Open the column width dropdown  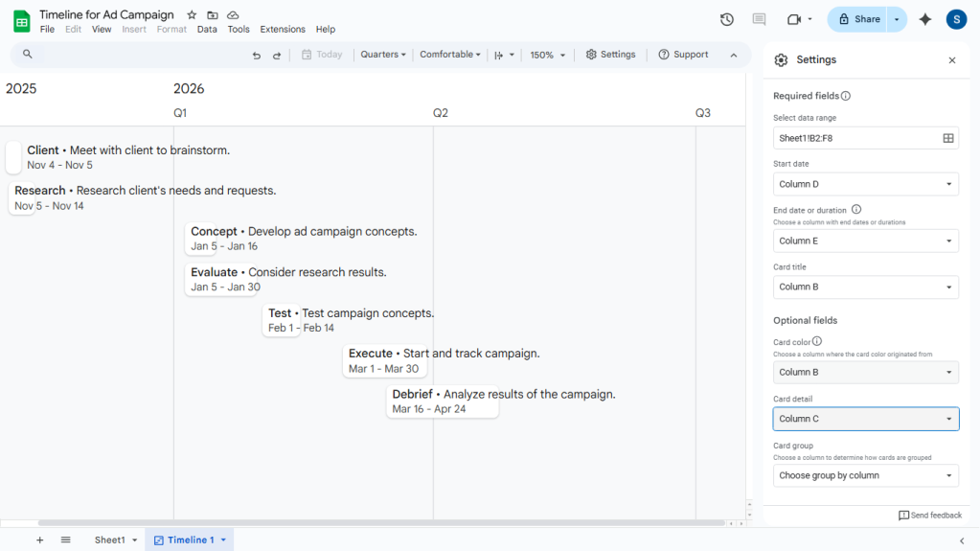505,55
